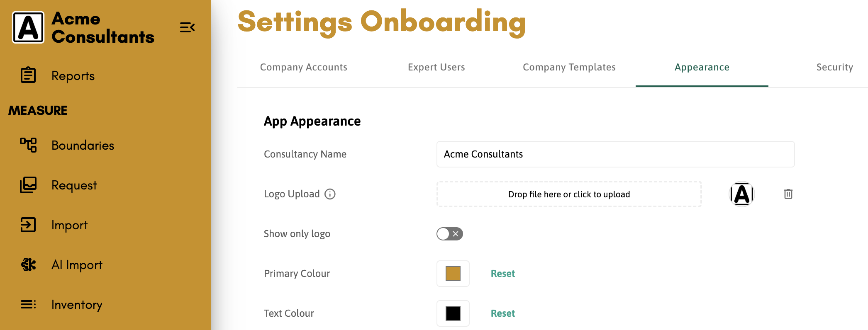Select the Import arrow icon
The width and height of the screenshot is (868, 330).
(x=28, y=225)
